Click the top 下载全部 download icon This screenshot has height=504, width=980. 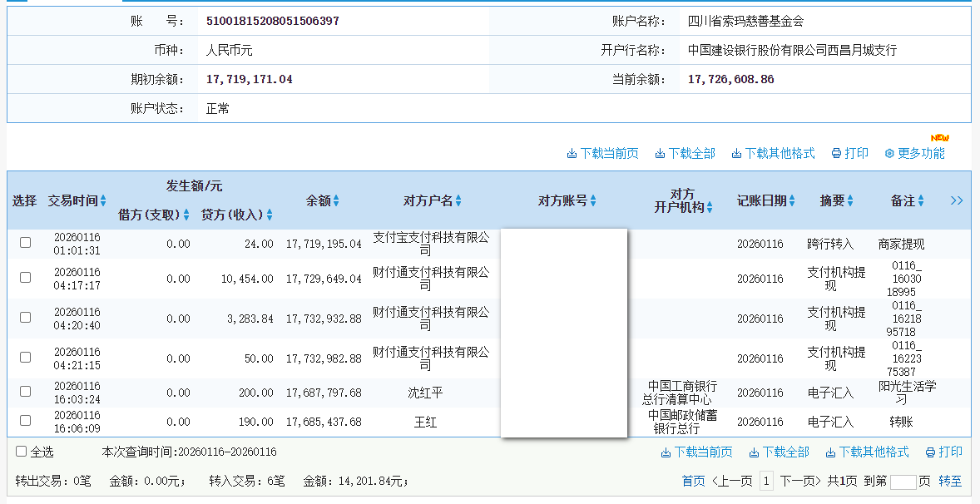(660, 154)
